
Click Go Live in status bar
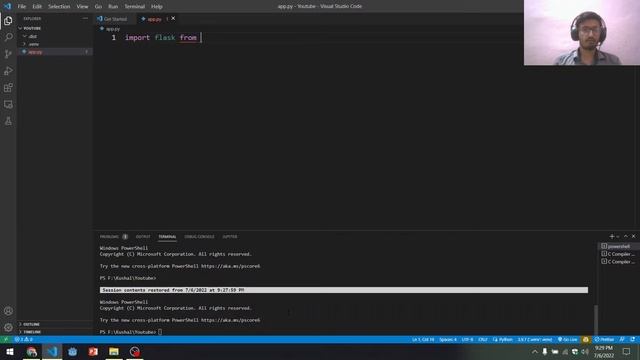(x=567, y=340)
